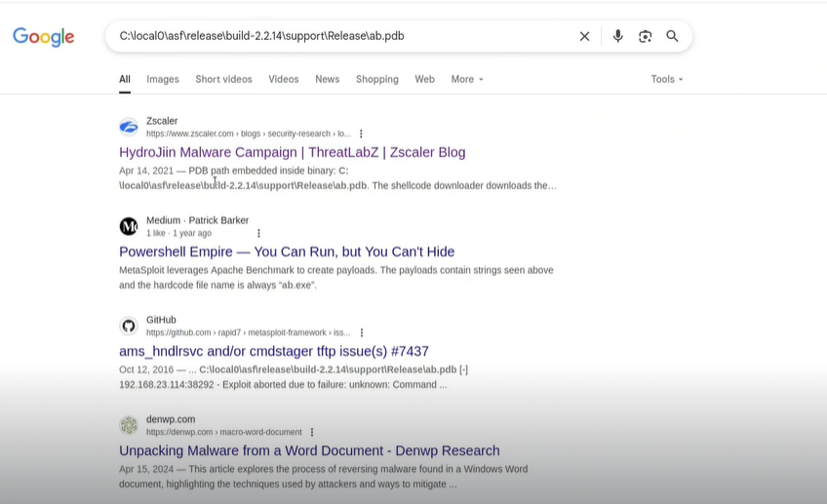The width and height of the screenshot is (827, 504).
Task: Open Unpacking Malware from Word Document link
Action: pos(309,450)
